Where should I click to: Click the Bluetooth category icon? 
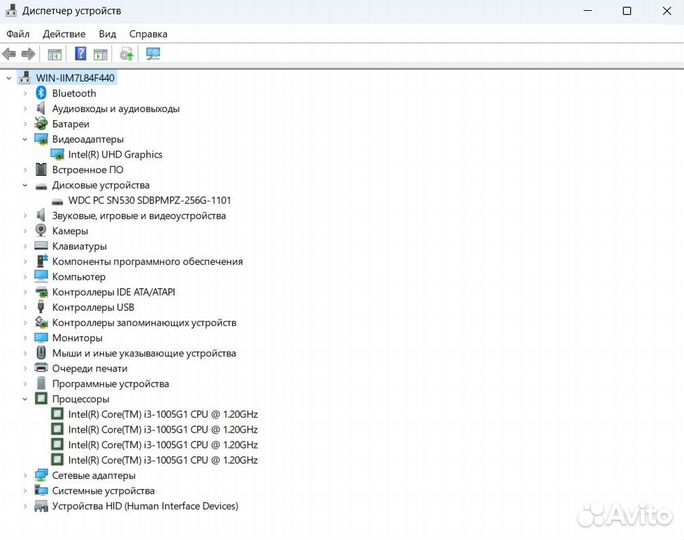tap(41, 93)
